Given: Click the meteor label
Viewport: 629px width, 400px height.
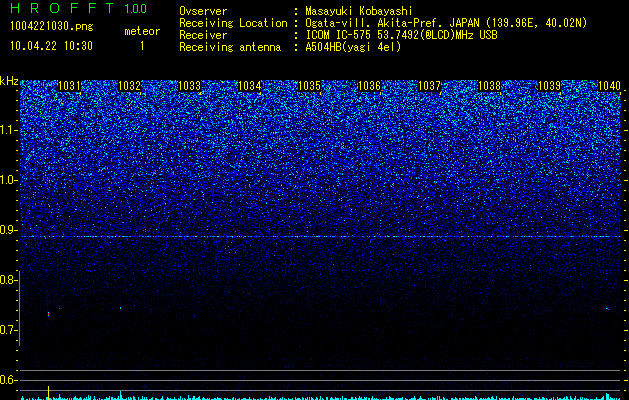Looking at the screenshot, I should click(142, 31).
